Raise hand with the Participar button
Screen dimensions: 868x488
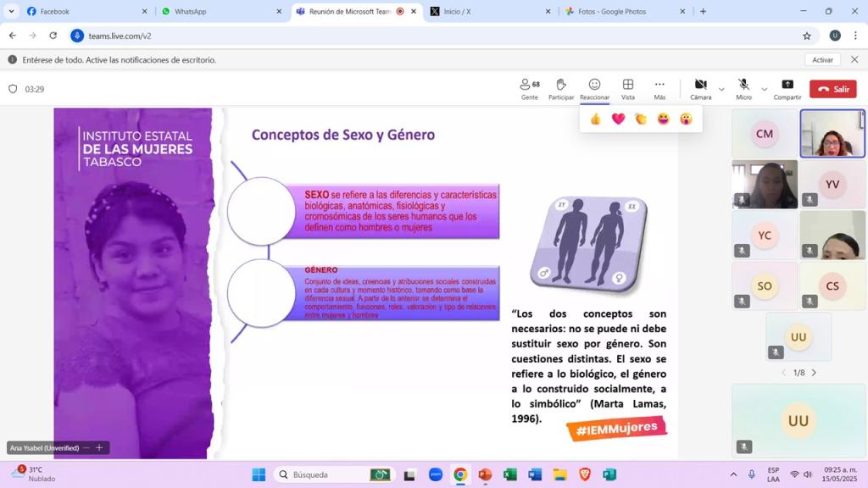560,88
